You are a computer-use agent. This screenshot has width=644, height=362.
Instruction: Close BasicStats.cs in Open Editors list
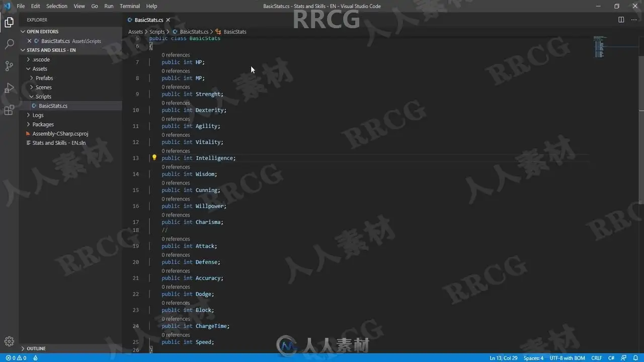point(29,41)
